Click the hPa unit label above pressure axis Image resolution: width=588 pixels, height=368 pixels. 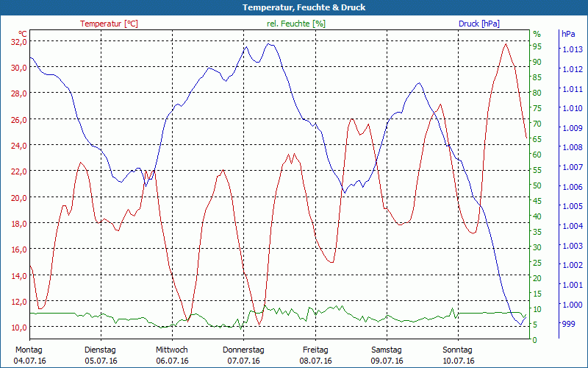(x=568, y=34)
